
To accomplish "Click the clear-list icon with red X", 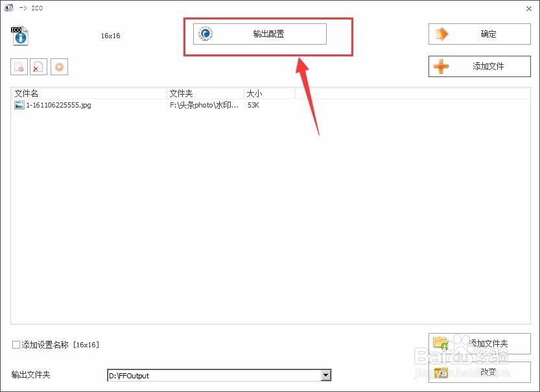I will (39, 67).
